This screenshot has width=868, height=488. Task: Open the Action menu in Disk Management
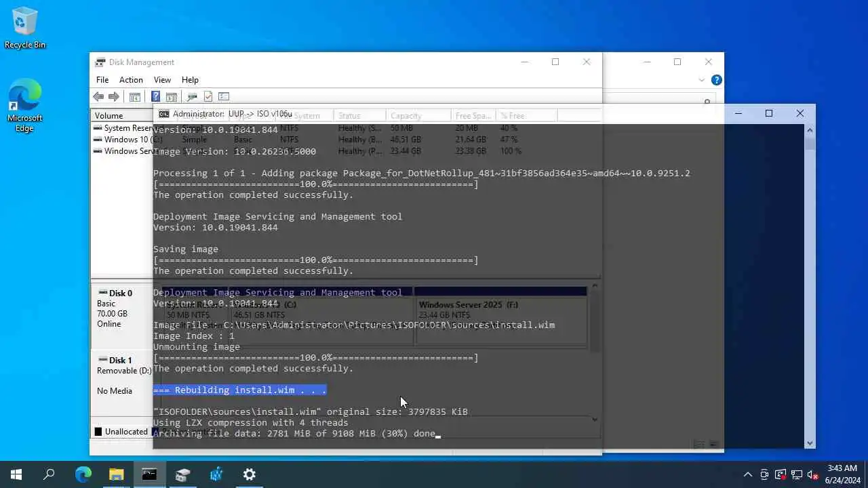coord(131,80)
